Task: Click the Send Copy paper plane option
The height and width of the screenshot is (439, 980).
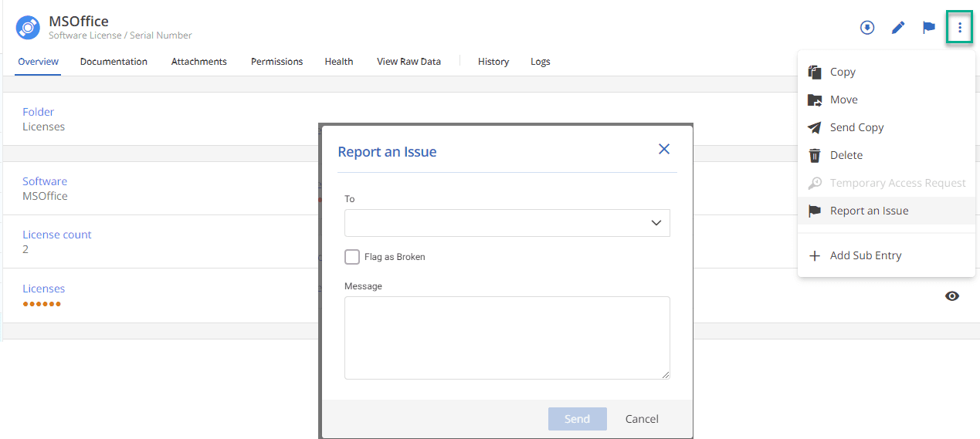Action: tap(856, 127)
